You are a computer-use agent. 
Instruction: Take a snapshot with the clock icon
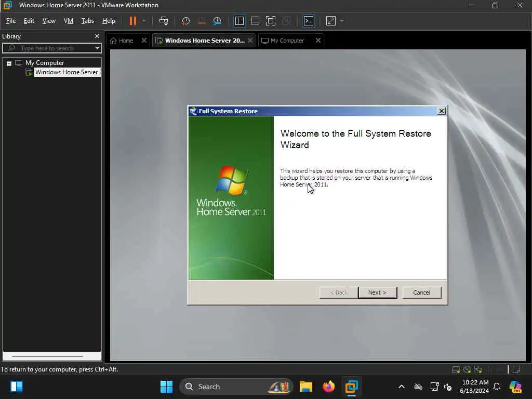pyautogui.click(x=185, y=21)
